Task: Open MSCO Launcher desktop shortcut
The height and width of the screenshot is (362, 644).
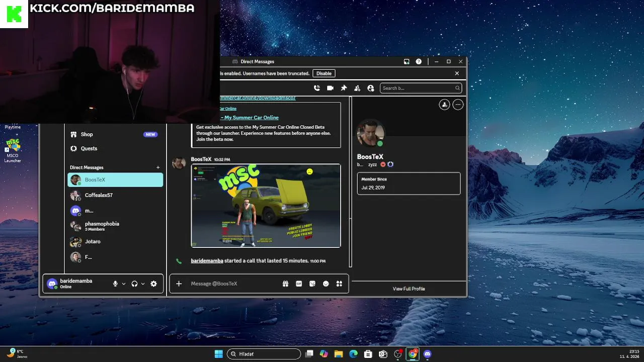Action: (x=13, y=150)
